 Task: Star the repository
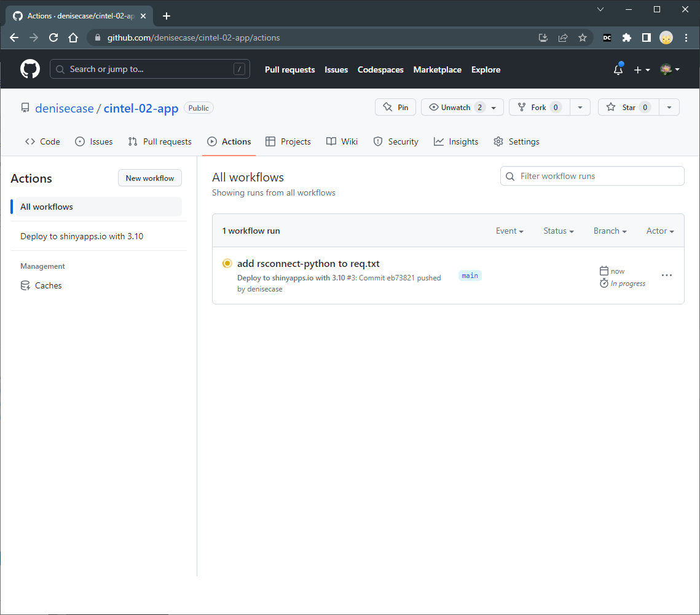[x=628, y=107]
